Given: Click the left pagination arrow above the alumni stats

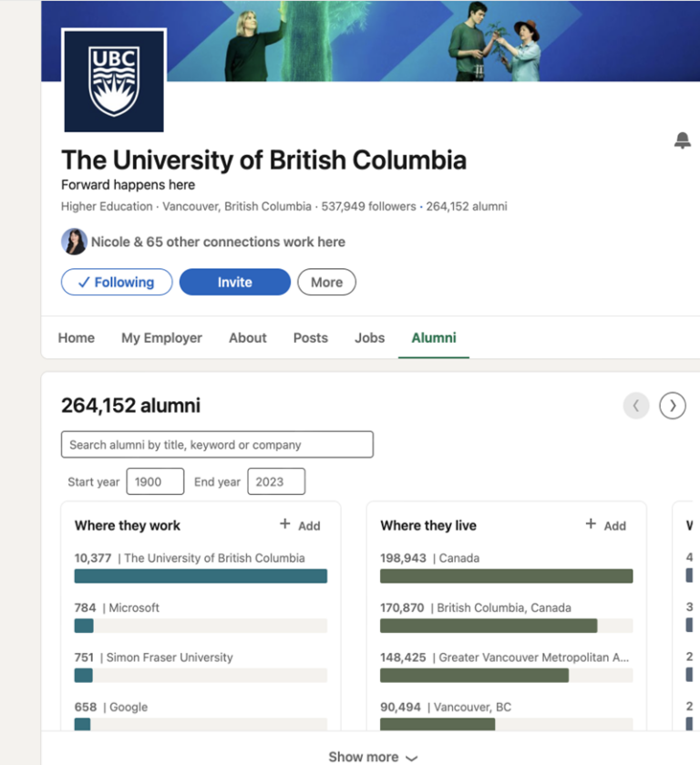Looking at the screenshot, I should point(636,405).
